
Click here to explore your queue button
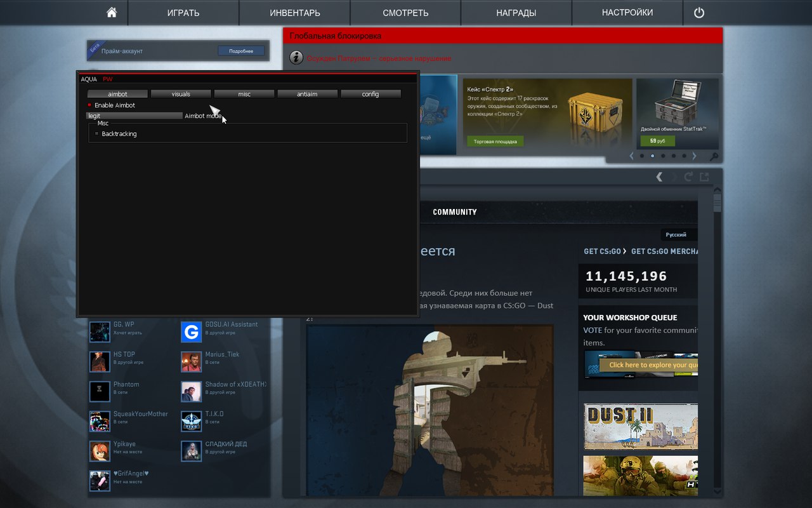[x=648, y=365]
